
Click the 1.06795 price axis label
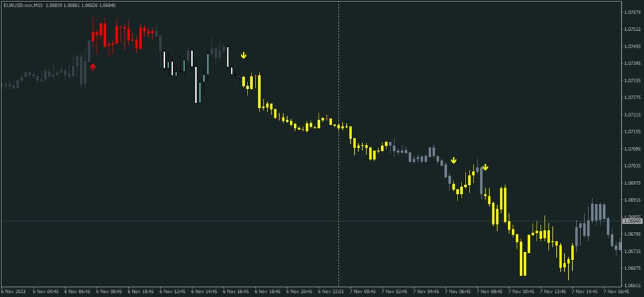pyautogui.click(x=633, y=234)
